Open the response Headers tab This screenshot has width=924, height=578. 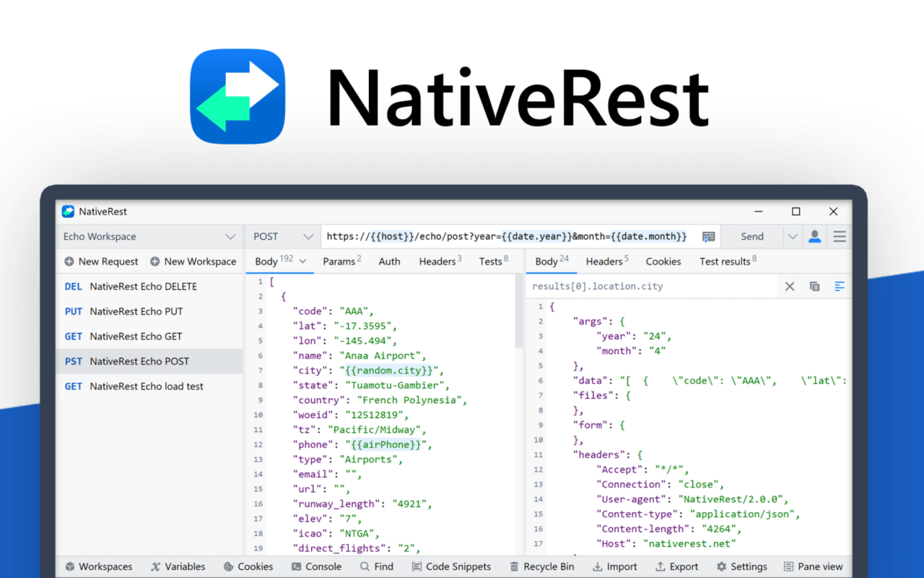(x=607, y=261)
